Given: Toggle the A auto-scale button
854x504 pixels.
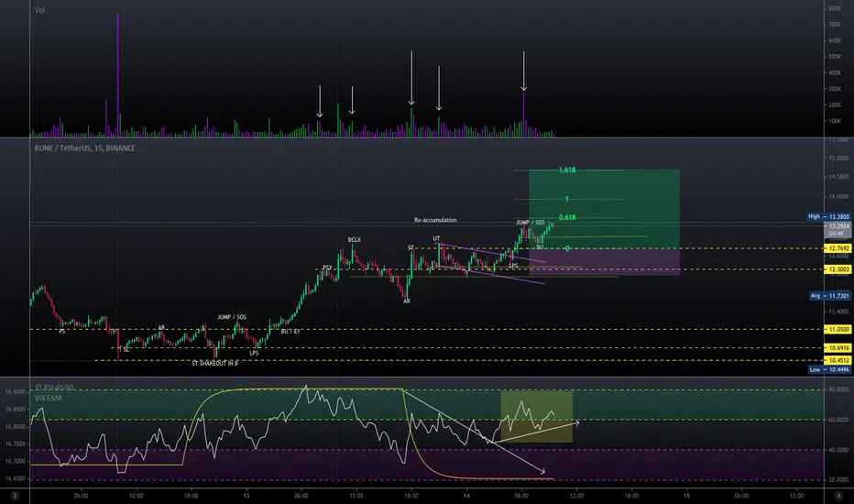Looking at the screenshot, I should (x=838, y=496).
